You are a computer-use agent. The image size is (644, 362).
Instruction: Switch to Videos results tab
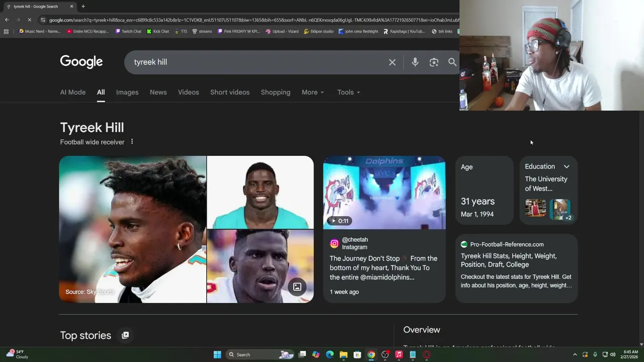[x=188, y=92]
